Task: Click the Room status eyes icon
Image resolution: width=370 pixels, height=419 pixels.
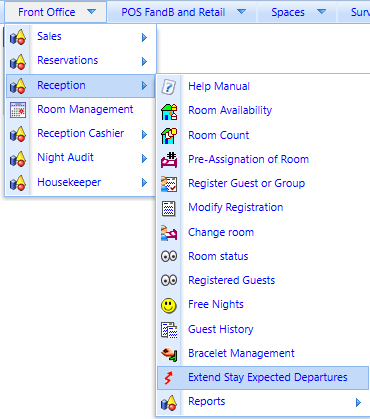Action: [169, 257]
